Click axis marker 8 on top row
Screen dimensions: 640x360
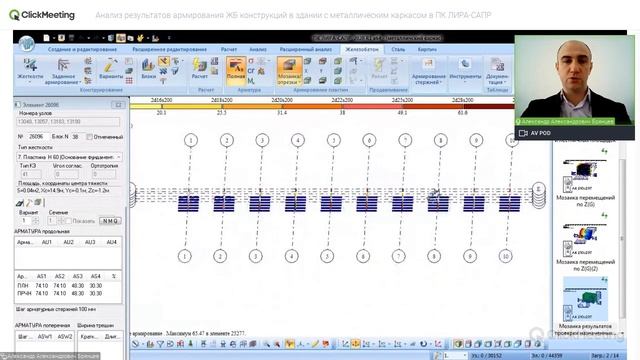point(440,140)
